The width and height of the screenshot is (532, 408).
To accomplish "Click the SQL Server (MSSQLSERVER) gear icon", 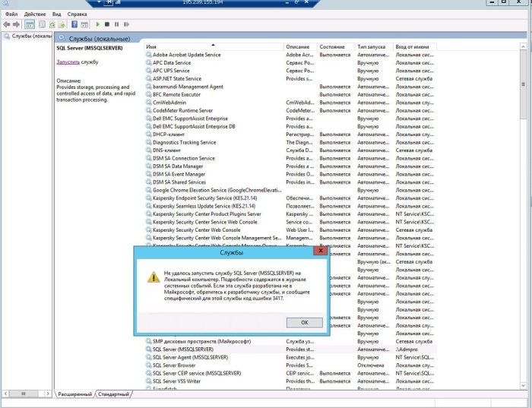I will [x=149, y=349].
